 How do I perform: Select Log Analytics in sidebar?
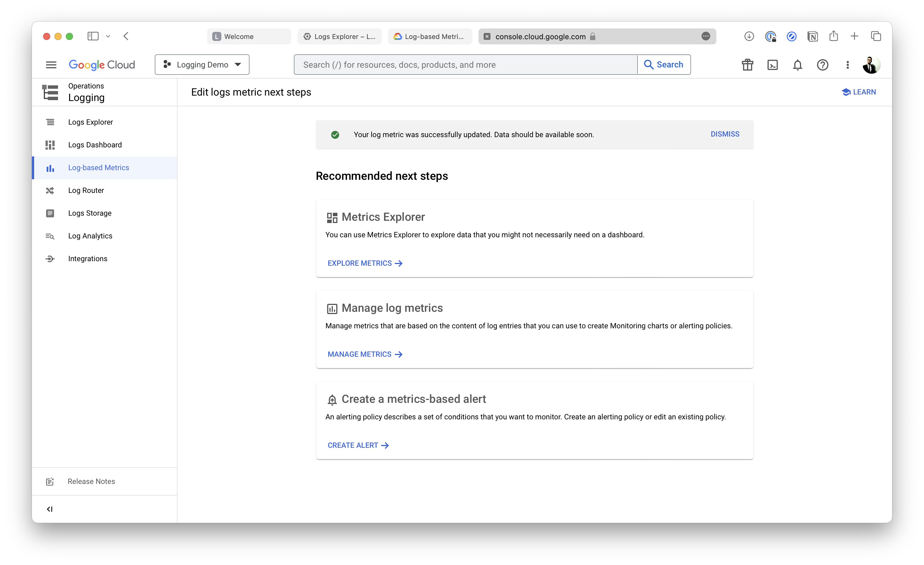(x=90, y=236)
